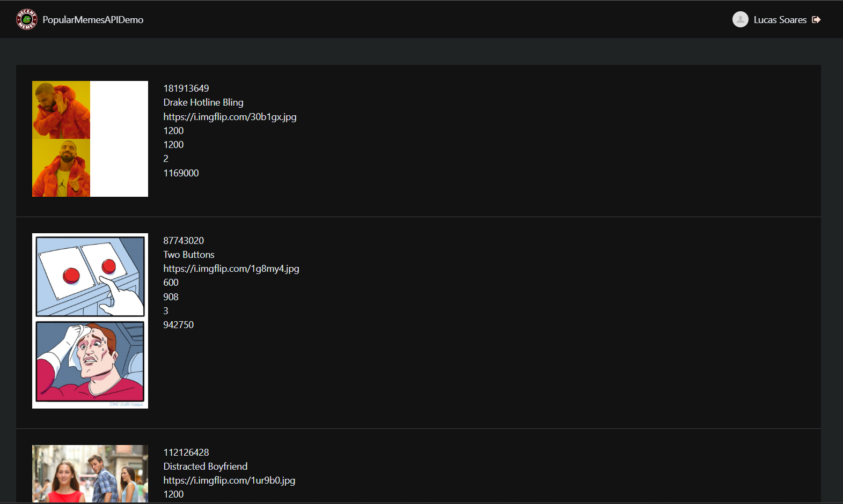Click the 1169000 captions count

181,173
